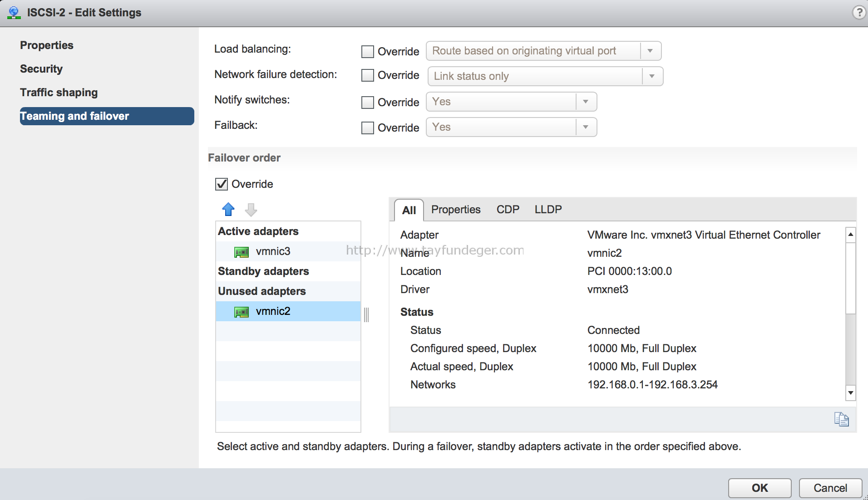Select vmnic2 under Unused adapters
Image resolution: width=868 pixels, height=500 pixels.
point(288,311)
